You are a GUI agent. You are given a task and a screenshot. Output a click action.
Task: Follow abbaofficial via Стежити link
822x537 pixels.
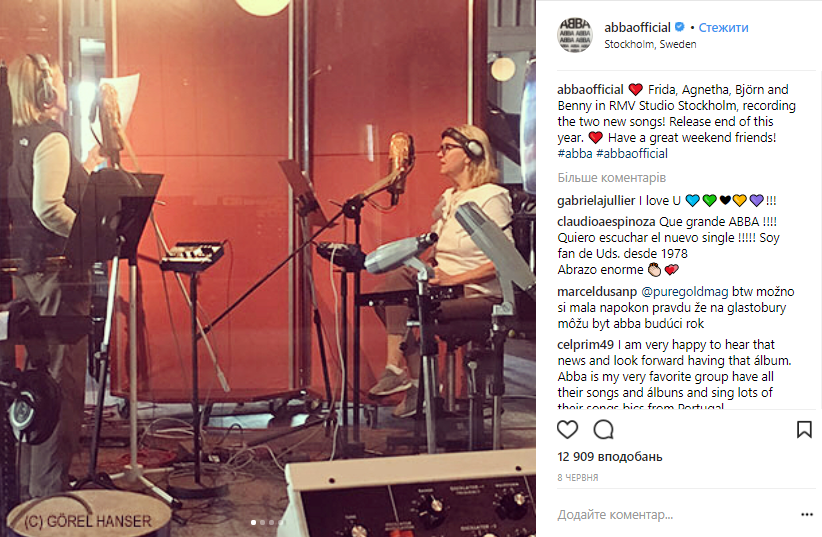tap(723, 27)
